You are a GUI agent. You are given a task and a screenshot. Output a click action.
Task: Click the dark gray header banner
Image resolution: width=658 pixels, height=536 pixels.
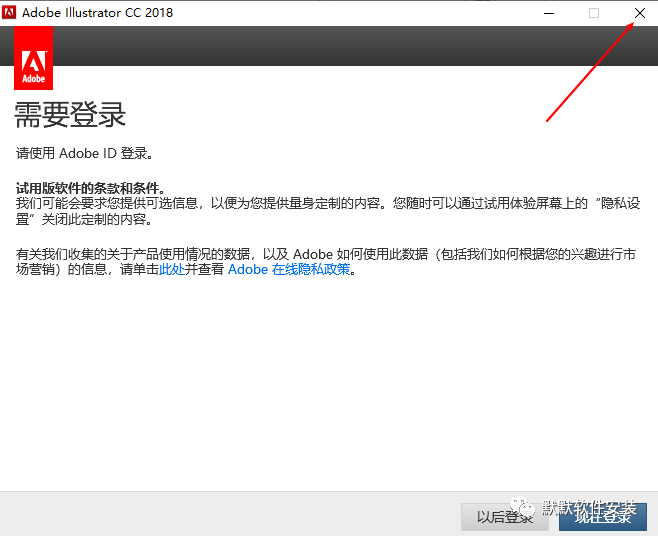point(350,46)
